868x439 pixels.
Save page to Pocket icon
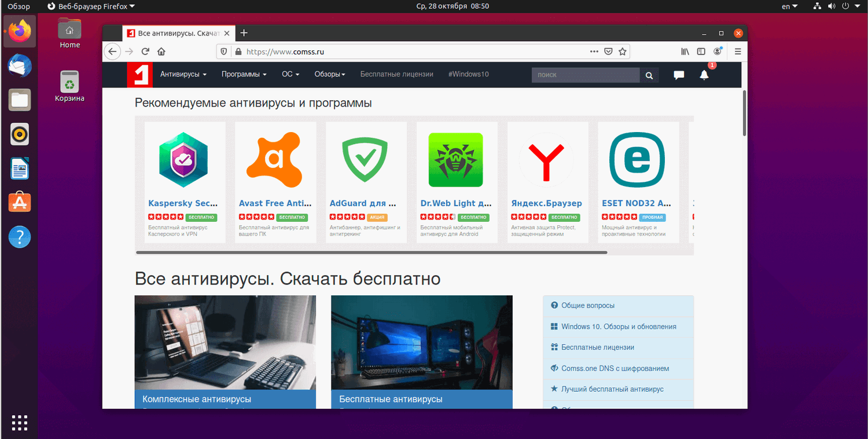click(609, 52)
